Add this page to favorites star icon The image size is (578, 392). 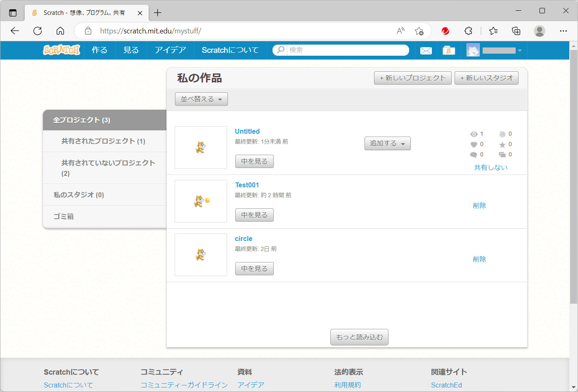(x=419, y=31)
